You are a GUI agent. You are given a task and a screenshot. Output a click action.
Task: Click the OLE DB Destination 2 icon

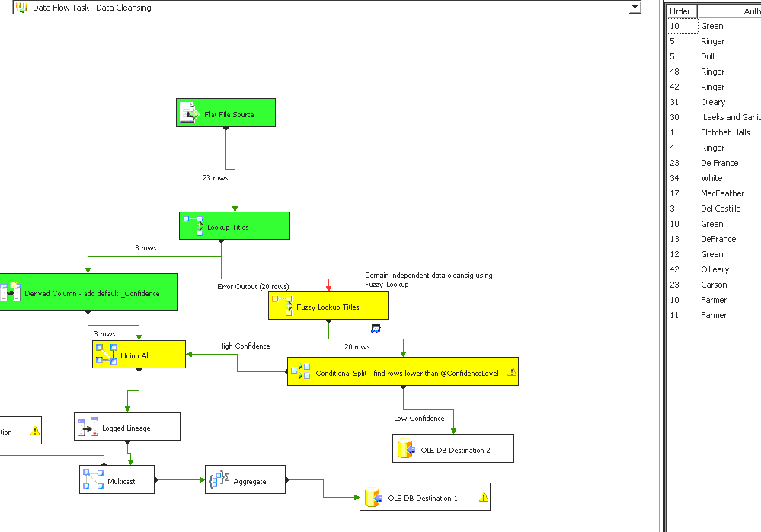pyautogui.click(x=406, y=448)
